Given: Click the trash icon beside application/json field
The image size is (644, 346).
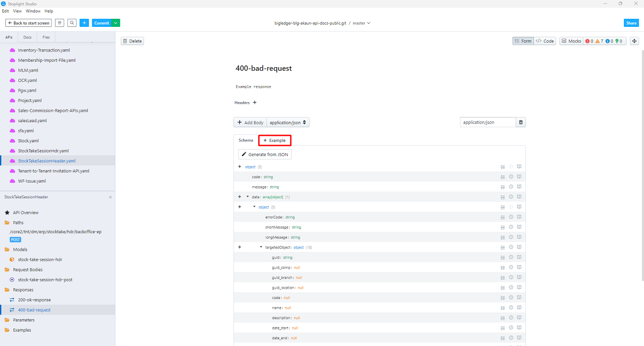Looking at the screenshot, I should (521, 122).
